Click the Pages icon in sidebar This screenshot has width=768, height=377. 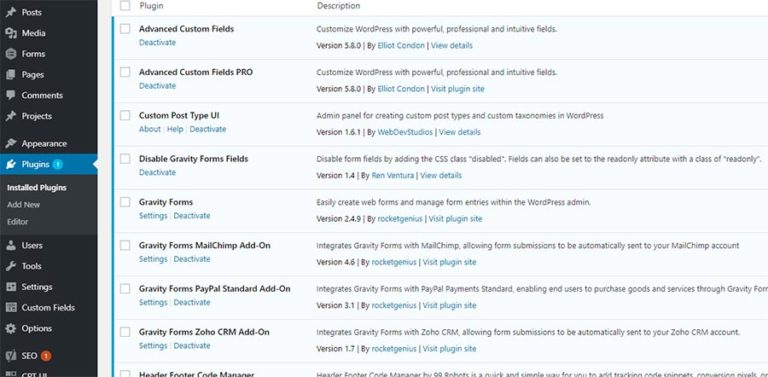tap(11, 74)
